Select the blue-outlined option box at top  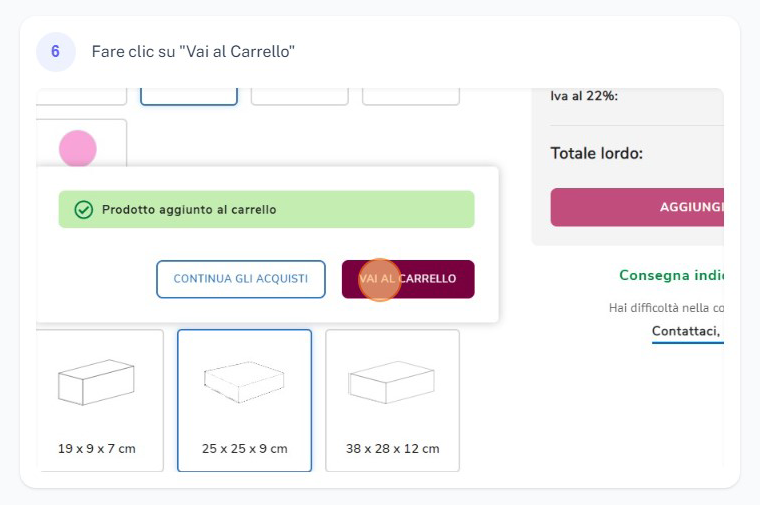[x=189, y=96]
